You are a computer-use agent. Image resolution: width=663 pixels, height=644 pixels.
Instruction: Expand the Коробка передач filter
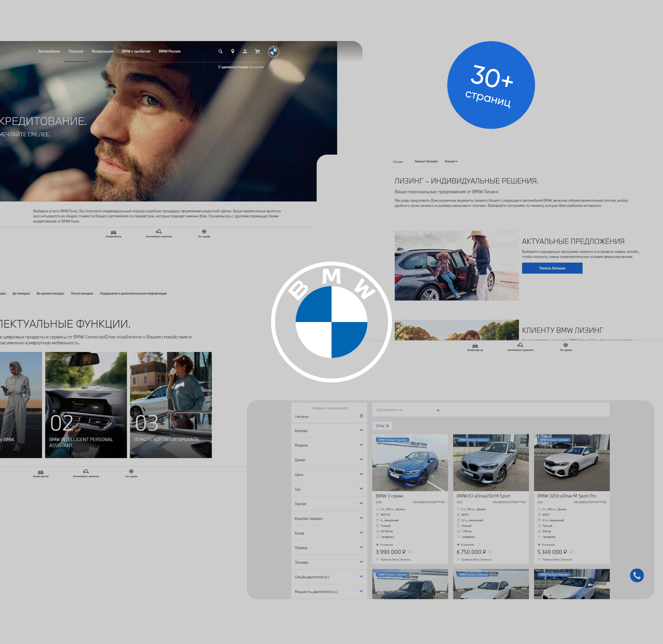[329, 518]
